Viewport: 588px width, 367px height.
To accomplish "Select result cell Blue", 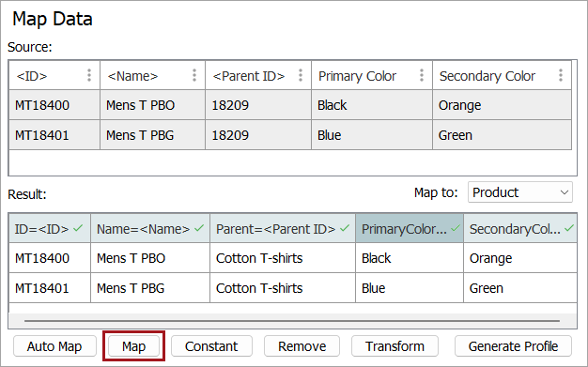I will 410,288.
